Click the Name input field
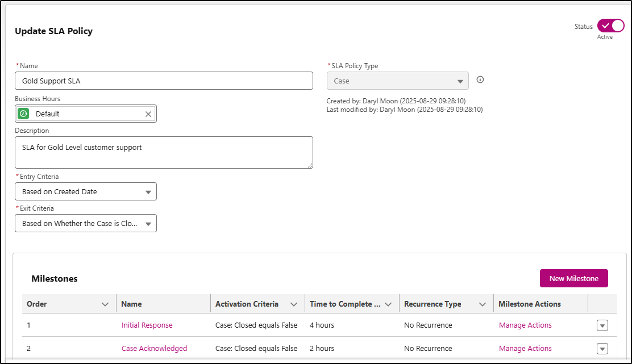The image size is (632, 364). [x=164, y=81]
